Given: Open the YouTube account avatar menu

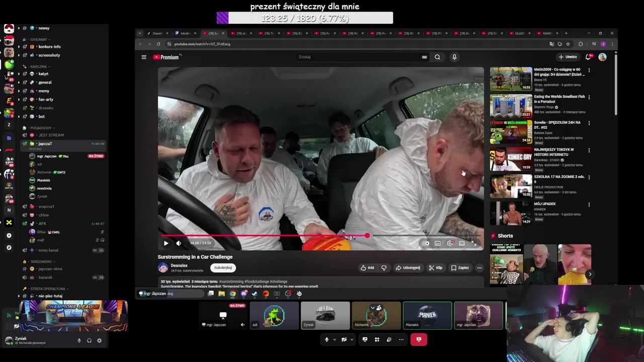Looking at the screenshot, I should coord(602,57).
